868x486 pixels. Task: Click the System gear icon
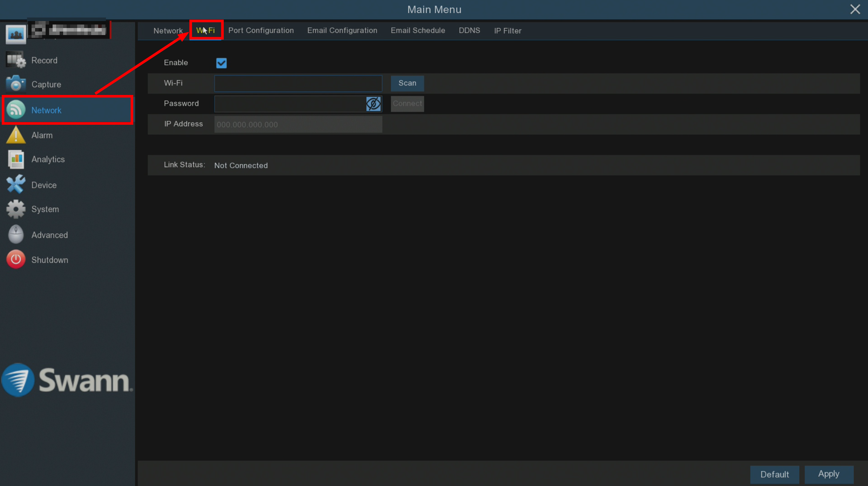(16, 209)
